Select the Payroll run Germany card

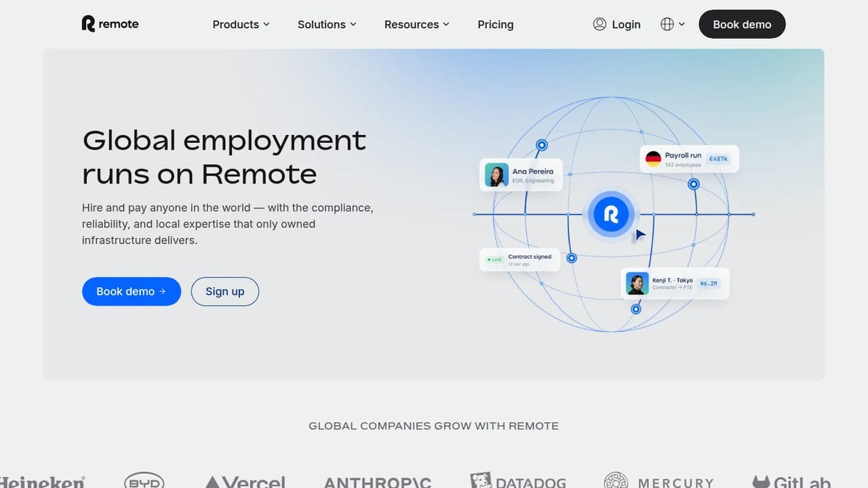point(689,159)
